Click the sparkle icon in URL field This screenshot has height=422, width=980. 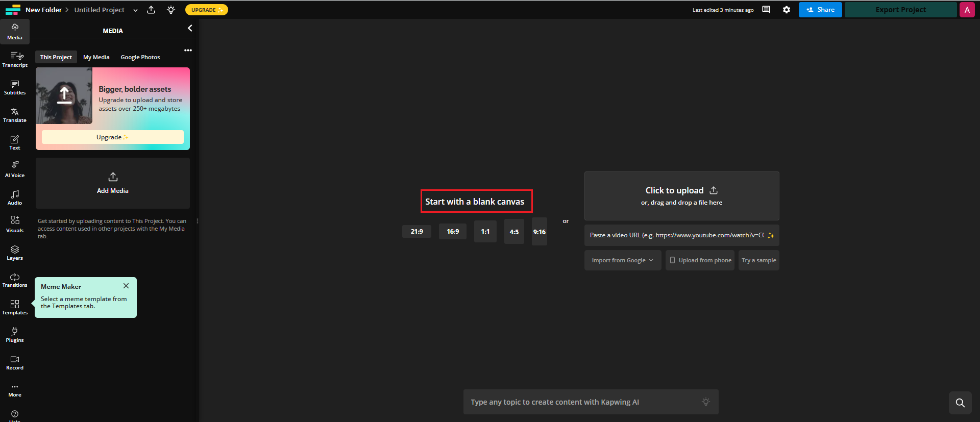point(771,235)
